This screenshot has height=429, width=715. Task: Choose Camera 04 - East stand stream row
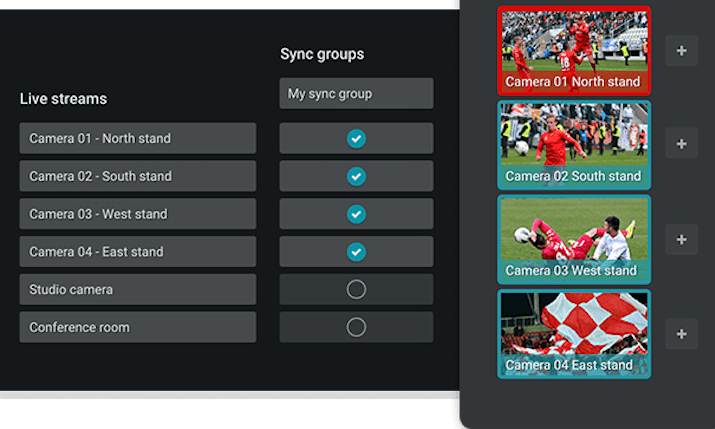pos(137,252)
